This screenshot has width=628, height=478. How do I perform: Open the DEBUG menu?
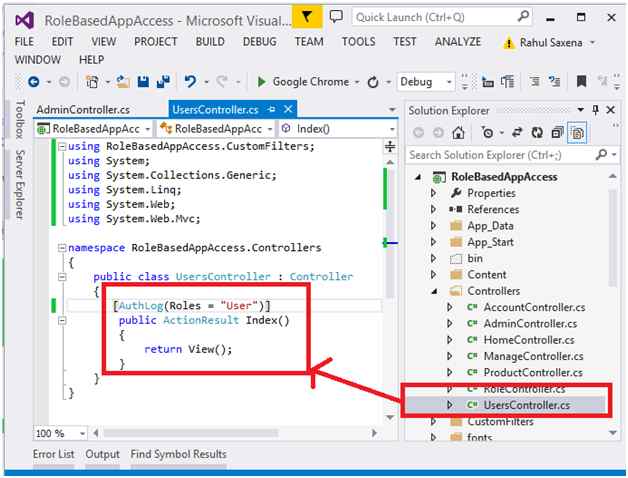(260, 42)
